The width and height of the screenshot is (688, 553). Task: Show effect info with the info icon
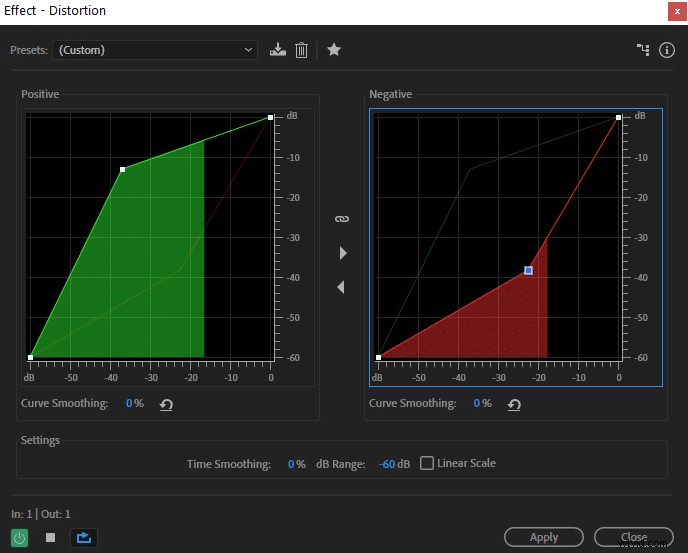point(667,50)
